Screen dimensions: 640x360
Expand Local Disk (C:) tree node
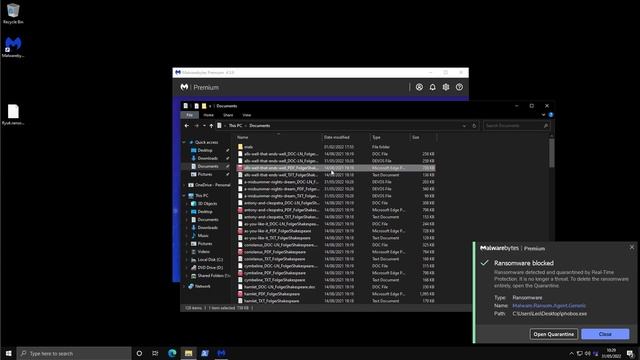pos(188,260)
